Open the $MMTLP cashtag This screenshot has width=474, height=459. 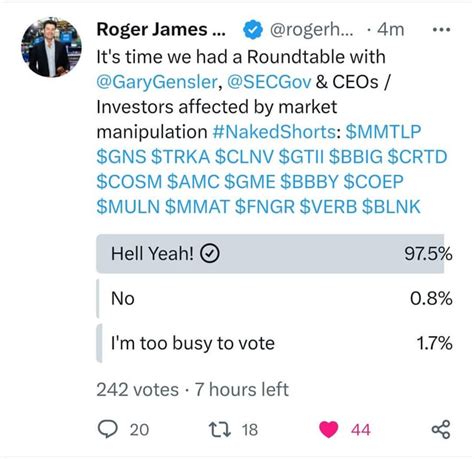[x=383, y=132]
